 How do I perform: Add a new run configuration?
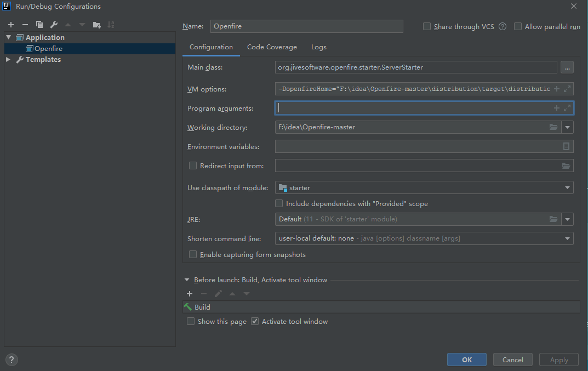(11, 25)
